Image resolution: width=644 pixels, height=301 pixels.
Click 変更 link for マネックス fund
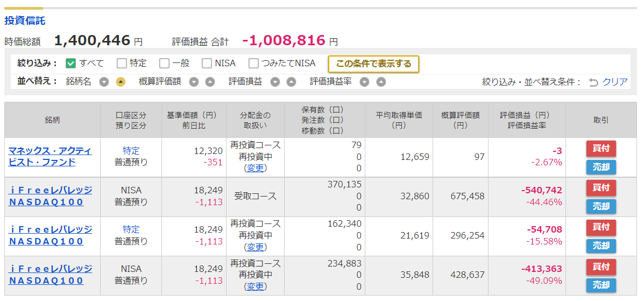(255, 168)
